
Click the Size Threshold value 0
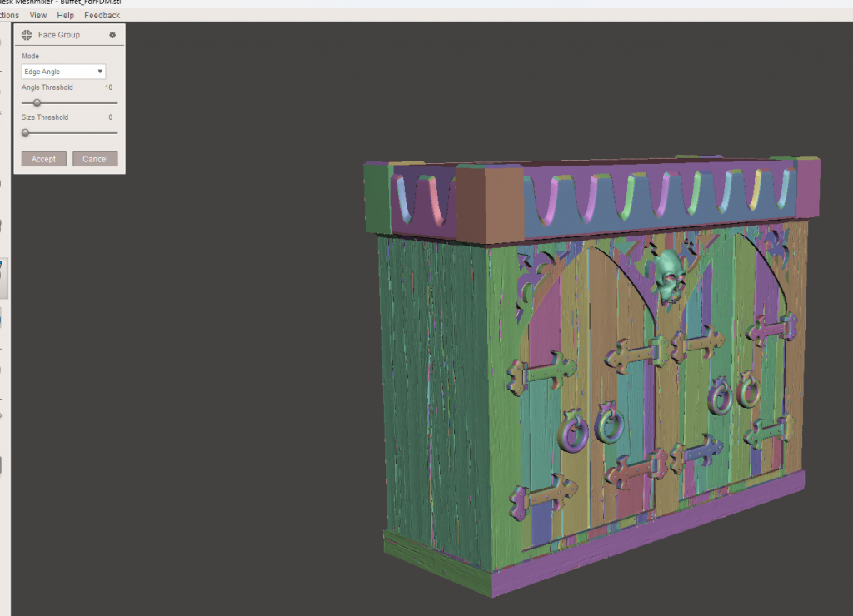click(110, 117)
